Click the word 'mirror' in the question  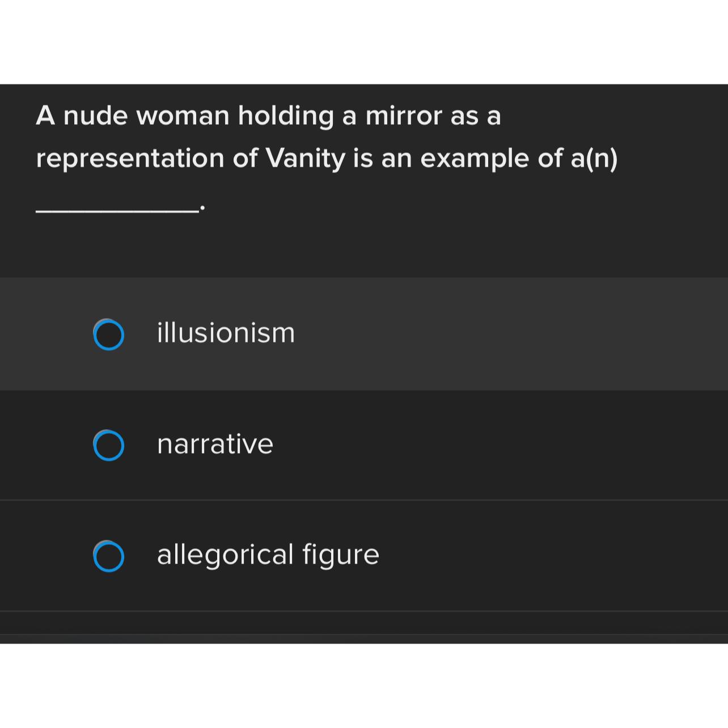pyautogui.click(x=403, y=116)
